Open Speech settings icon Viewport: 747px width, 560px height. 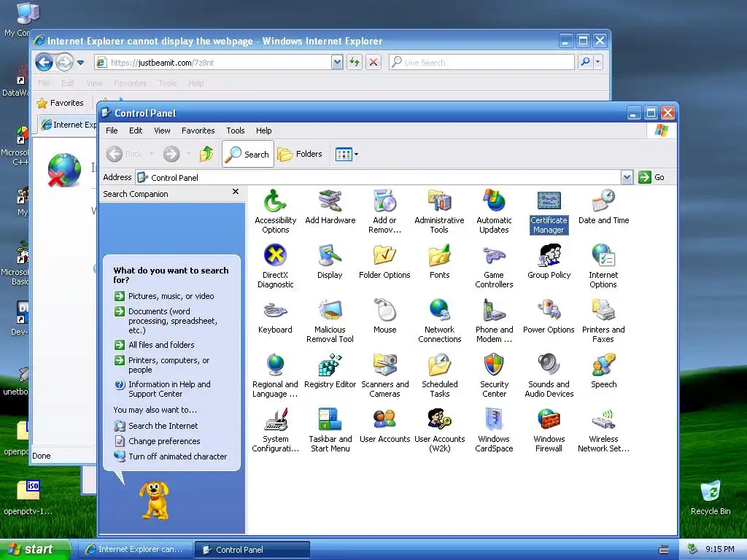[x=603, y=371]
